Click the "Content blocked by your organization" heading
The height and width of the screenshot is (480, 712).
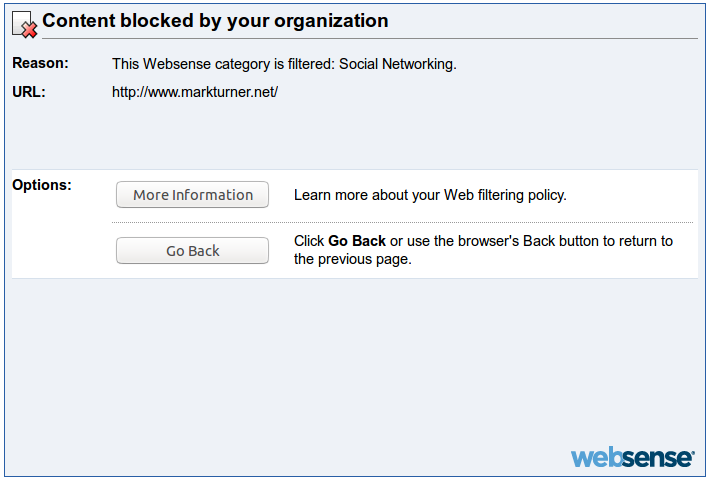[x=215, y=21]
